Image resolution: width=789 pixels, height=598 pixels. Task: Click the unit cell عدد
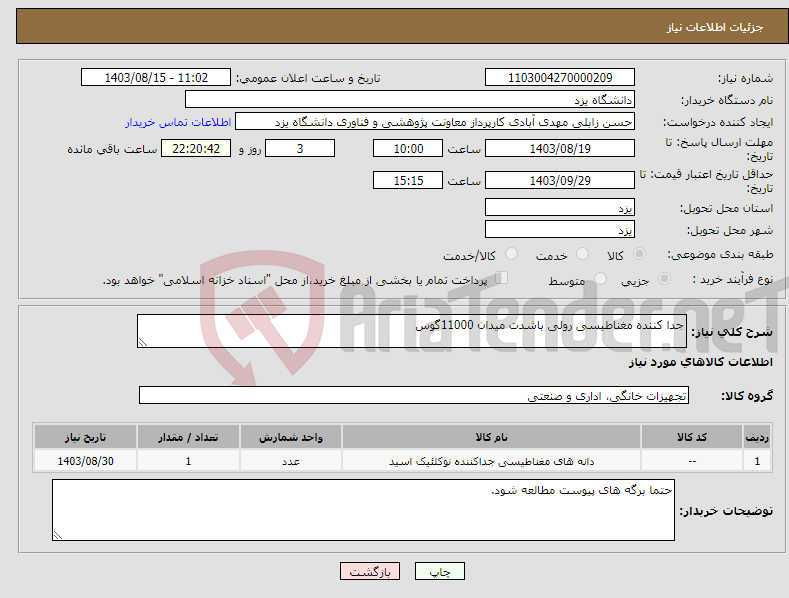(291, 461)
